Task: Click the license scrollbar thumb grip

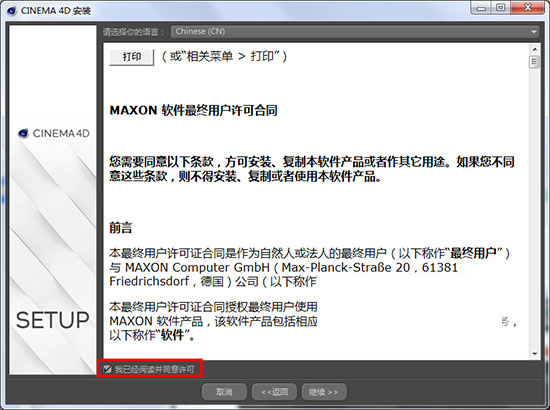Action: [x=534, y=62]
